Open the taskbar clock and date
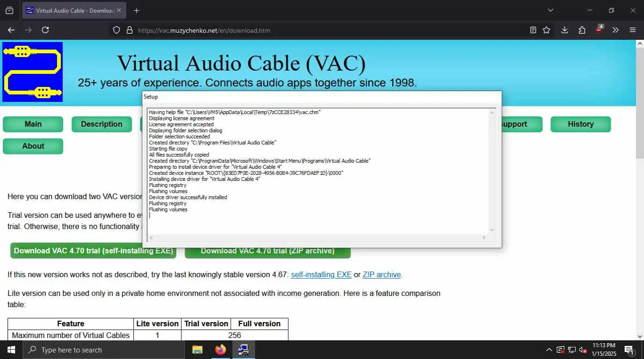The height and width of the screenshot is (359, 644). coord(604,350)
